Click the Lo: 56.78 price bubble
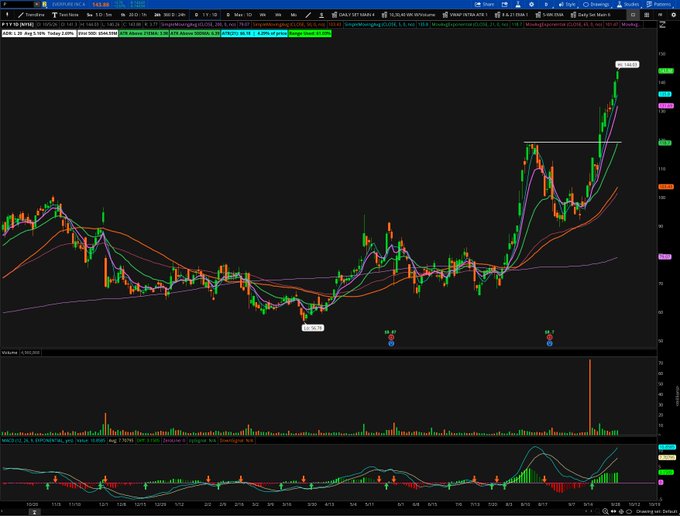This screenshot has width=680, height=516. [x=313, y=328]
